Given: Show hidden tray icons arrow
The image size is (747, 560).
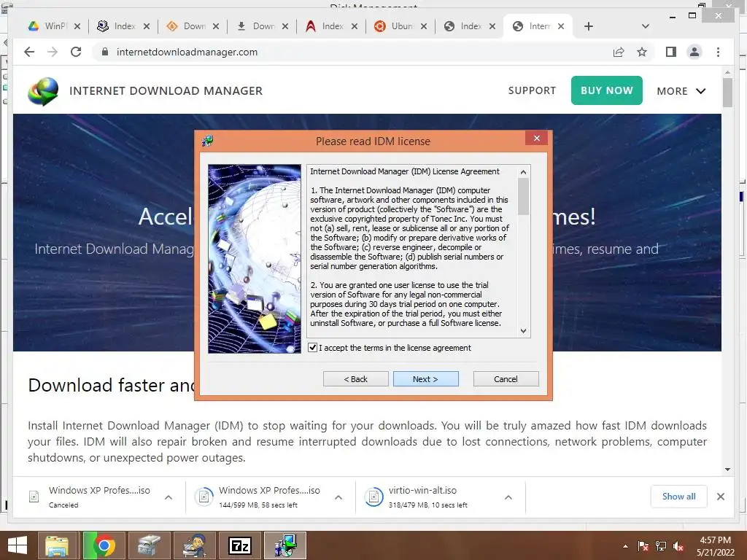Looking at the screenshot, I should [625, 546].
